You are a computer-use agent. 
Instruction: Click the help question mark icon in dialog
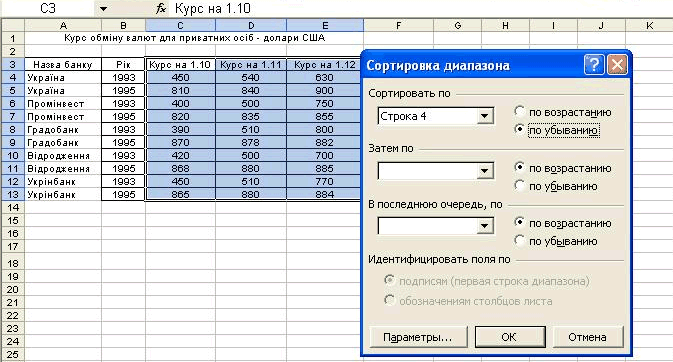(594, 65)
